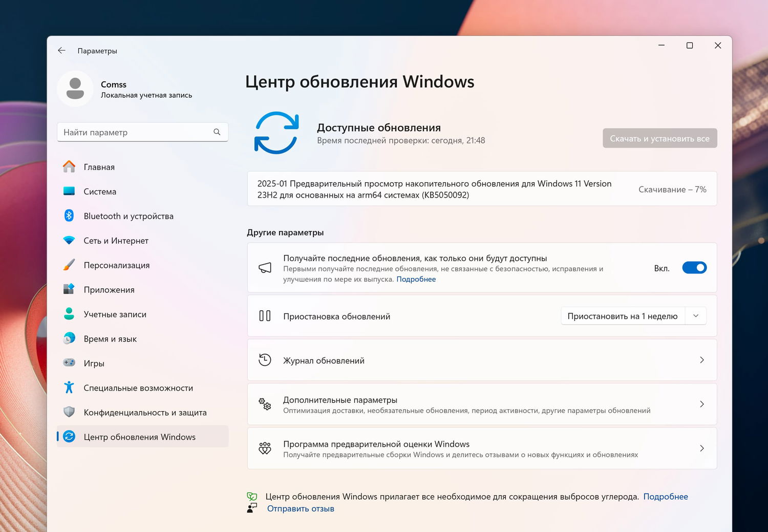The width and height of the screenshot is (768, 532).
Task: Select Центр обновления Windows in sidebar
Action: (142, 437)
